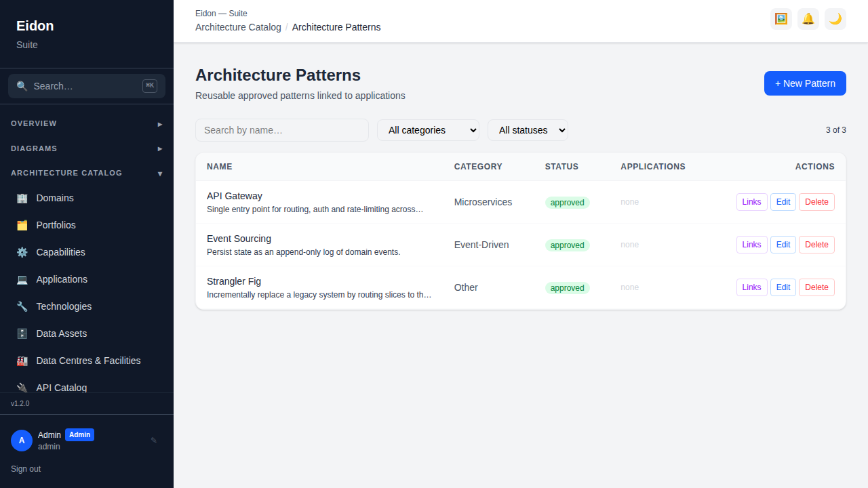
Task: Focus the Search by name field
Action: (x=282, y=130)
